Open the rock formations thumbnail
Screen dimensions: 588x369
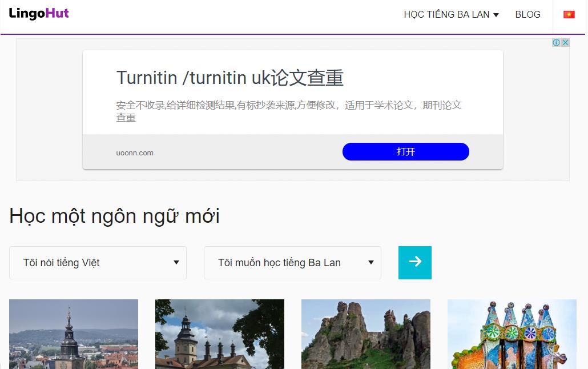point(366,334)
